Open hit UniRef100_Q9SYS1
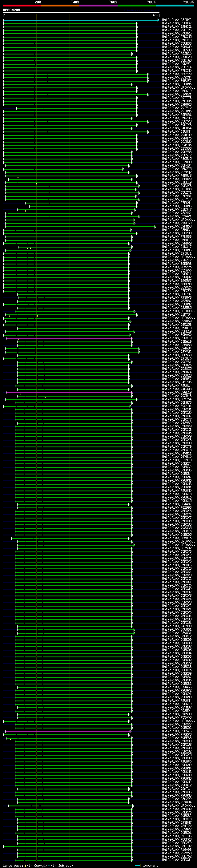 click(x=177, y=362)
